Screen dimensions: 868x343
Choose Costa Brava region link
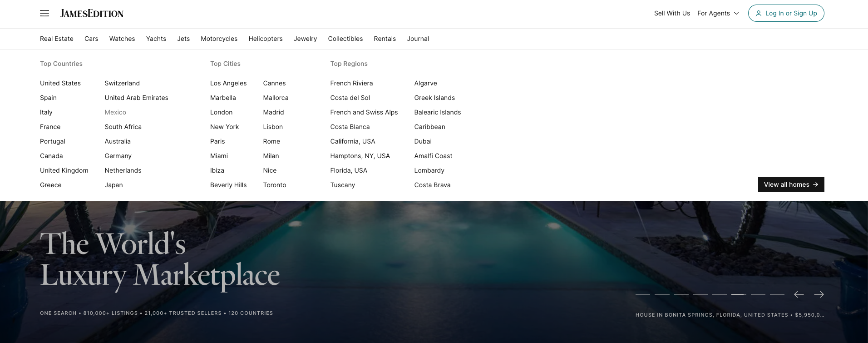pos(433,185)
